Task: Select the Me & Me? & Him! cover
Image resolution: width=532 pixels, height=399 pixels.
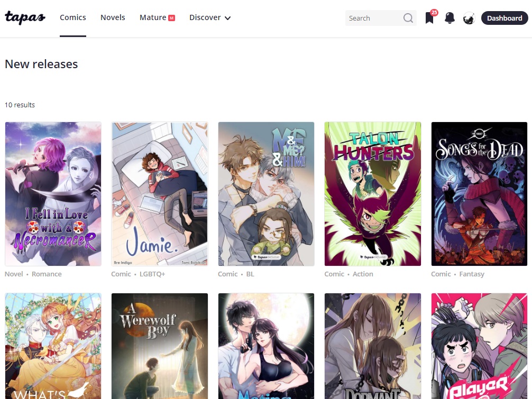Action: click(266, 194)
